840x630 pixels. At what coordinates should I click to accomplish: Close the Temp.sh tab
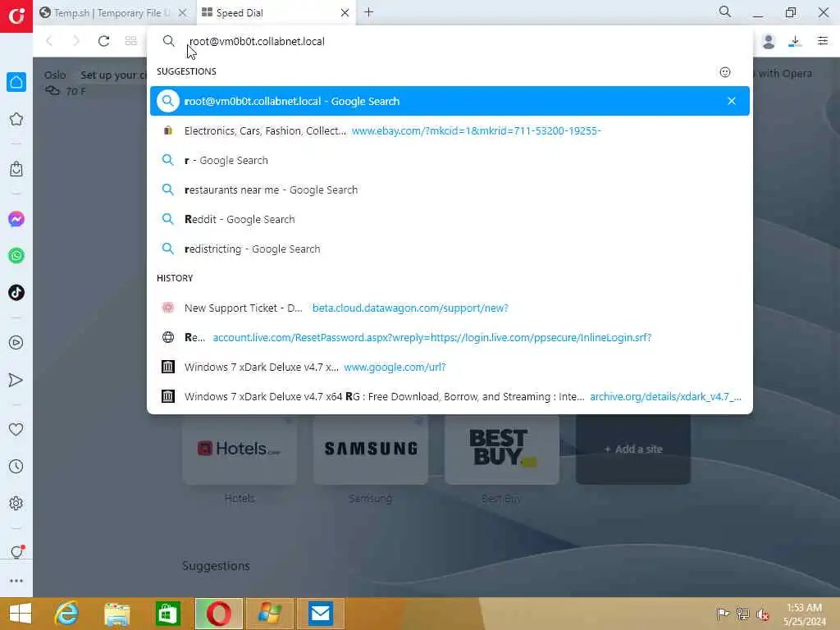(183, 13)
